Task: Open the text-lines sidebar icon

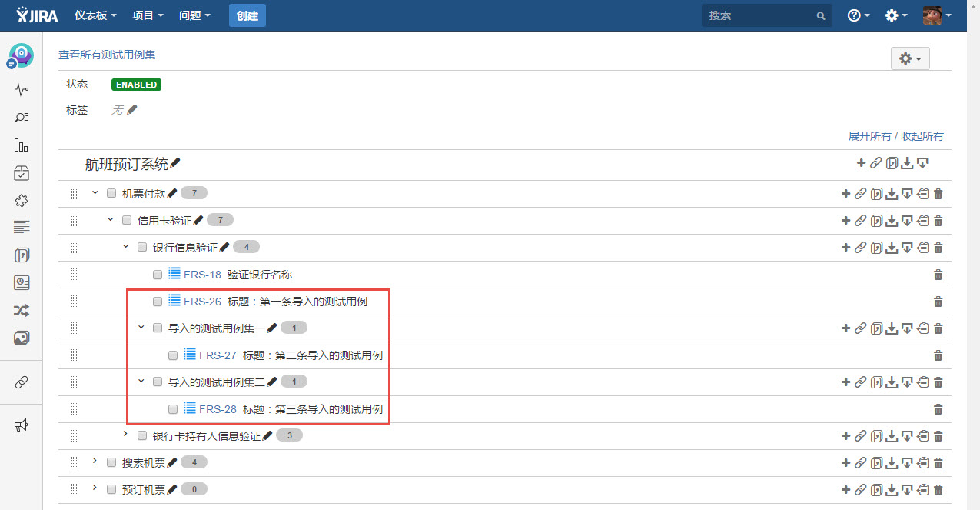Action: pyautogui.click(x=22, y=227)
